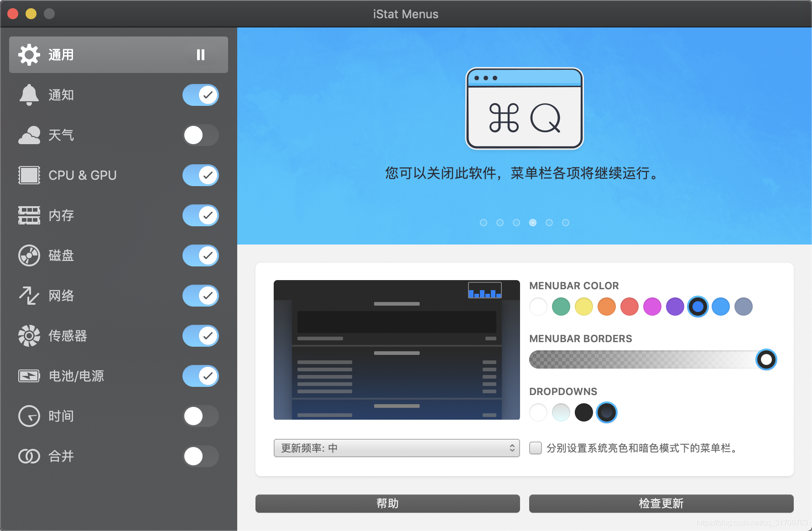Click the 检查更新 button

661,504
